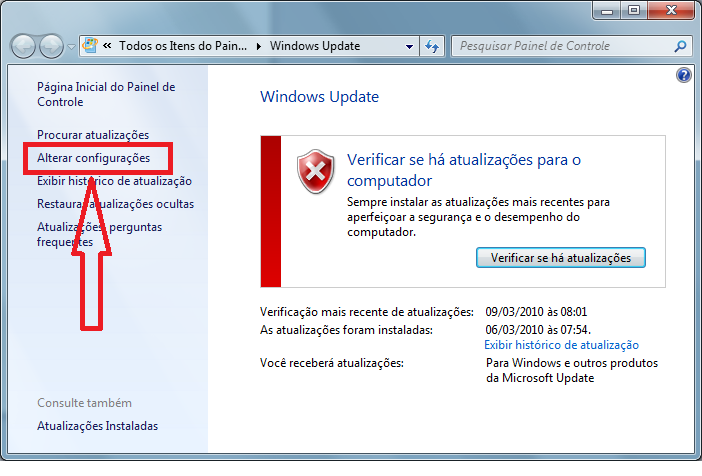702x476 pixels.
Task: Close the Windows Update window
Action: pyautogui.click(x=671, y=11)
